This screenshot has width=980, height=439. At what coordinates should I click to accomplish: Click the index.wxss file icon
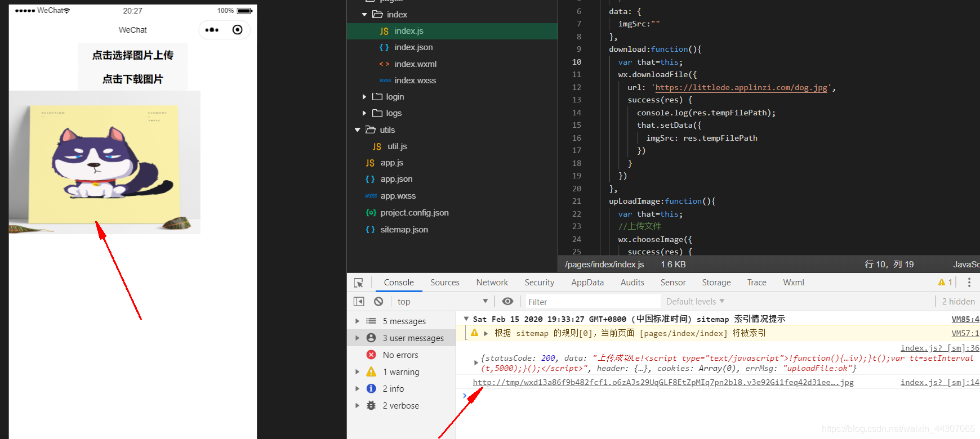[385, 80]
